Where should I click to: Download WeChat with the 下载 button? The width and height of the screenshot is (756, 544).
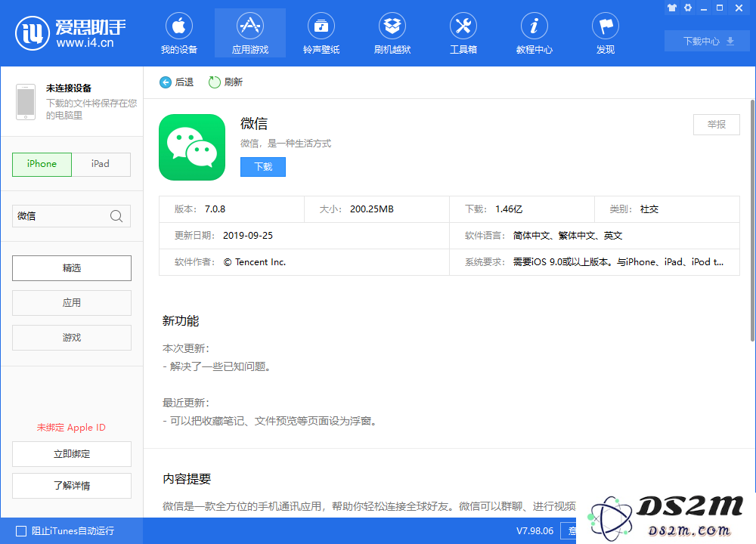(263, 167)
